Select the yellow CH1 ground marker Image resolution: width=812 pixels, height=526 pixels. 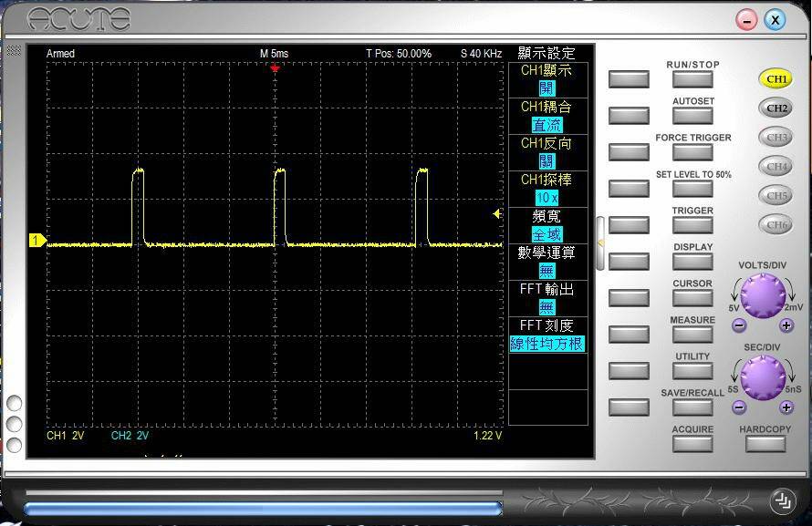coord(37,241)
